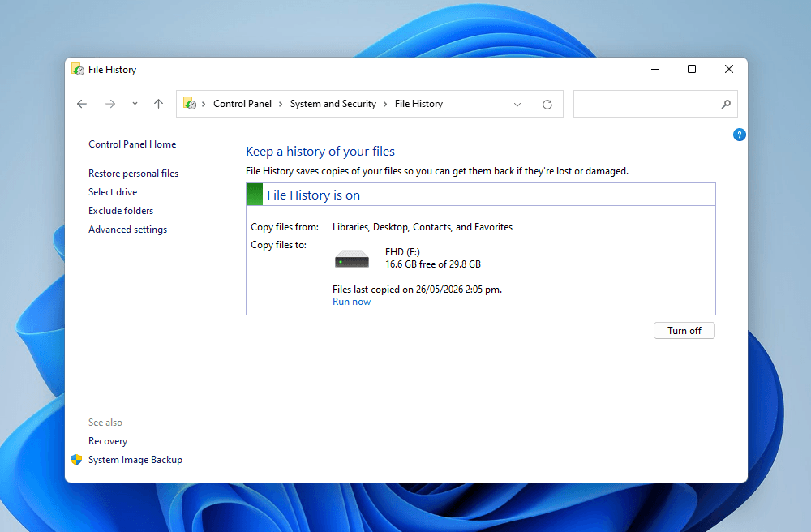Refresh the File History page
Image resolution: width=811 pixels, height=532 pixels.
tap(547, 105)
